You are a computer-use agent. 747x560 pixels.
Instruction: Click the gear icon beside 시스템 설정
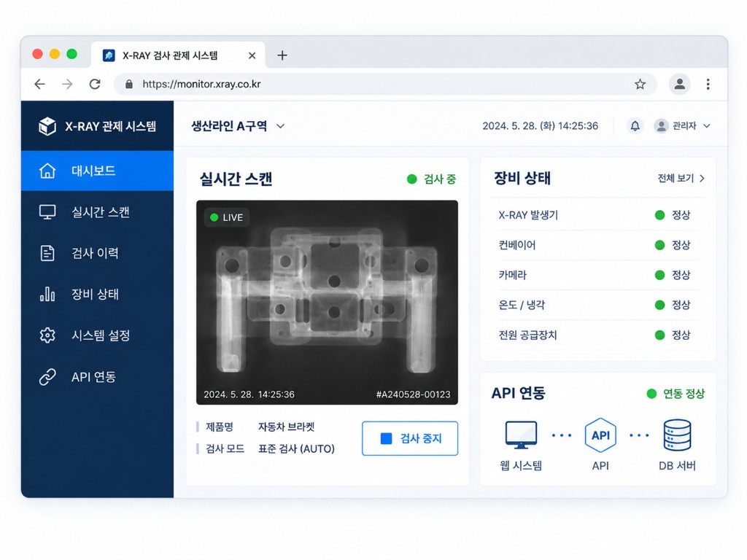point(47,335)
